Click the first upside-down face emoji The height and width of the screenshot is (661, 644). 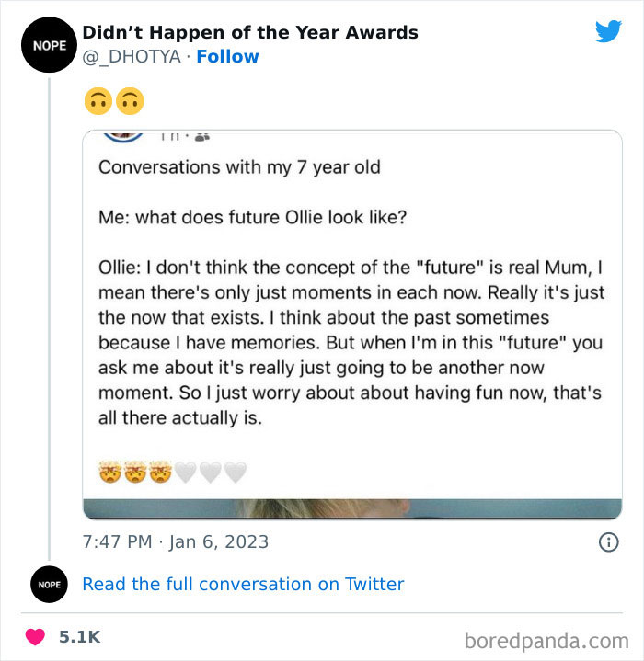98,101
